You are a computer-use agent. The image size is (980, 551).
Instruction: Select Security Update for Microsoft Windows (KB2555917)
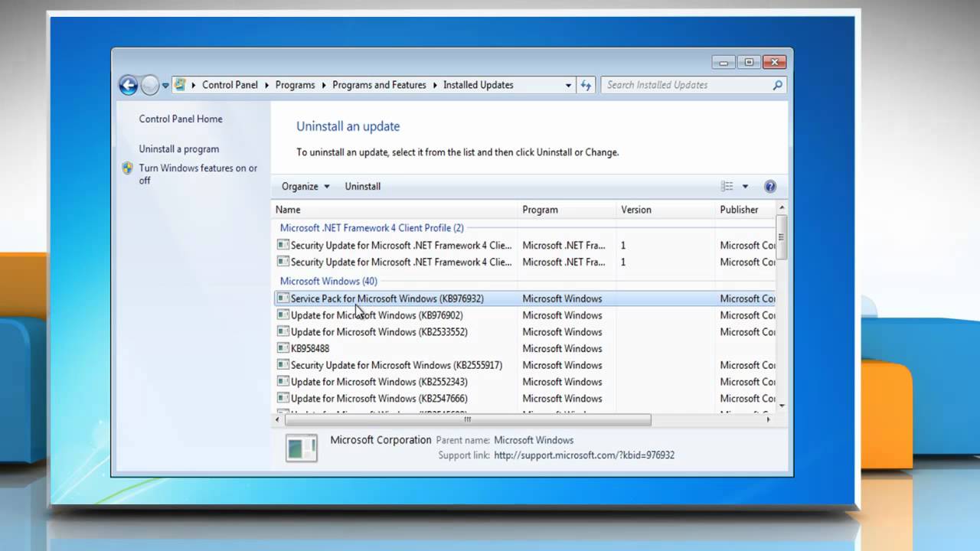[x=524, y=365]
